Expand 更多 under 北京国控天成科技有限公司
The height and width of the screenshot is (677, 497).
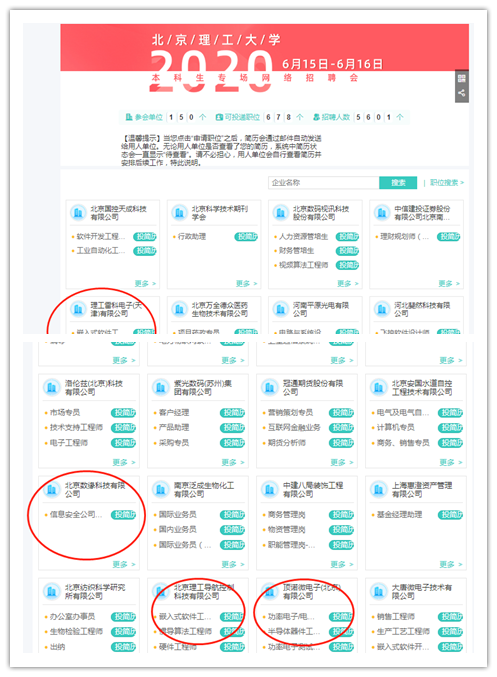coord(145,283)
